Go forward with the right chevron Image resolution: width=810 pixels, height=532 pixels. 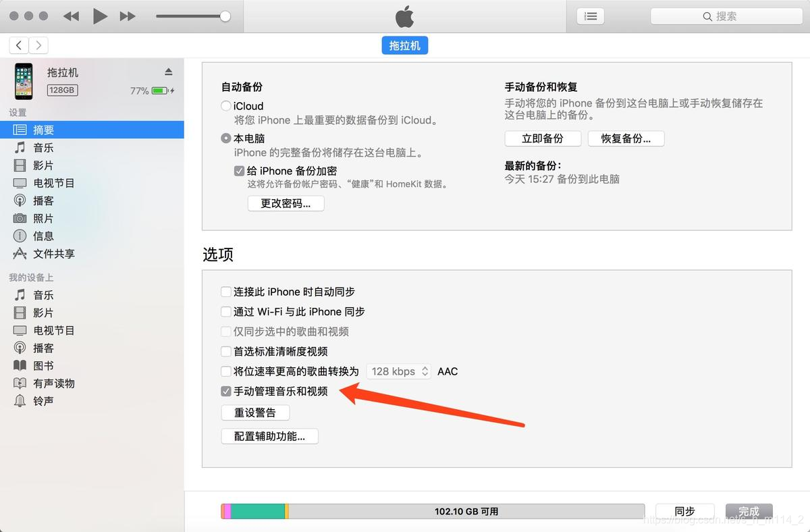(x=38, y=45)
